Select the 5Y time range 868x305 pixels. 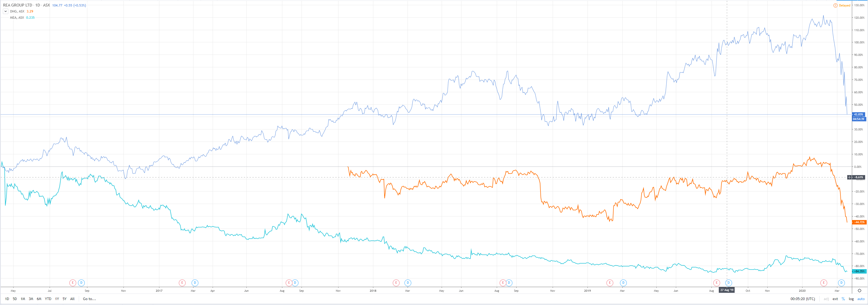[64, 299]
